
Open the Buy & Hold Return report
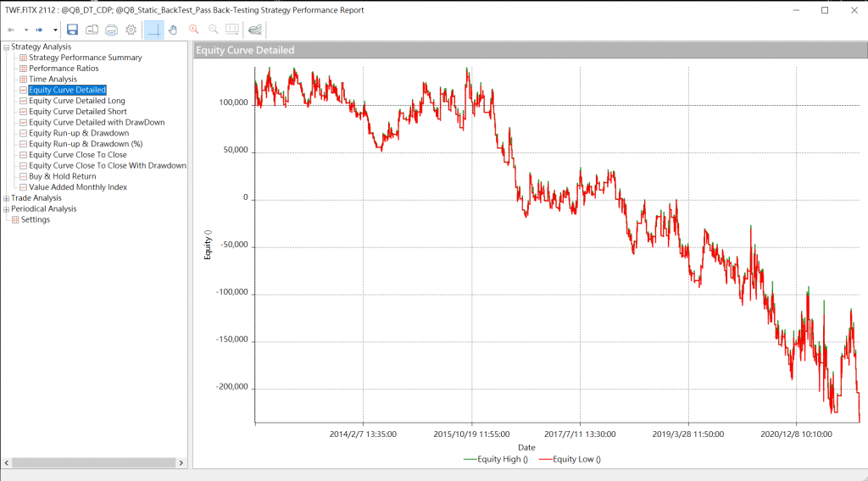[62, 176]
